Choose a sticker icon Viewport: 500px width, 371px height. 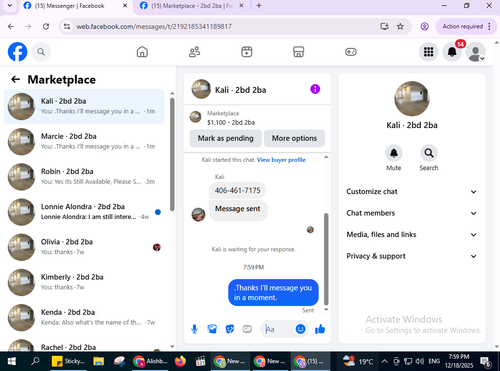tap(230, 329)
